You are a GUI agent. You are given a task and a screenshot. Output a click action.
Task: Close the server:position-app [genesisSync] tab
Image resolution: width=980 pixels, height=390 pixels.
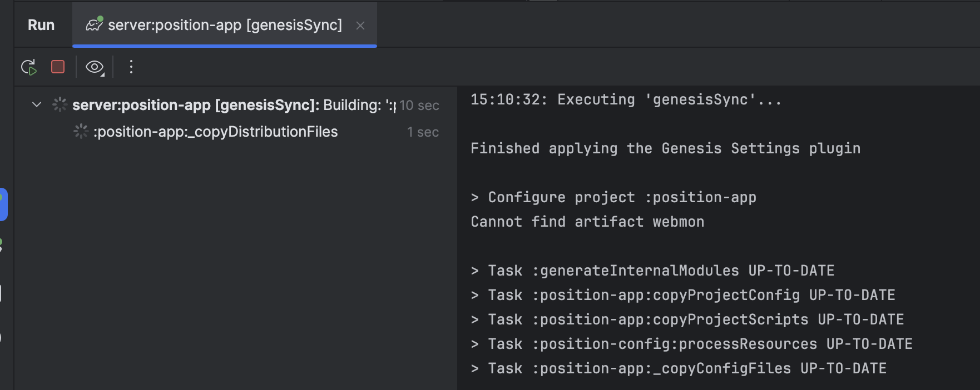coord(360,26)
